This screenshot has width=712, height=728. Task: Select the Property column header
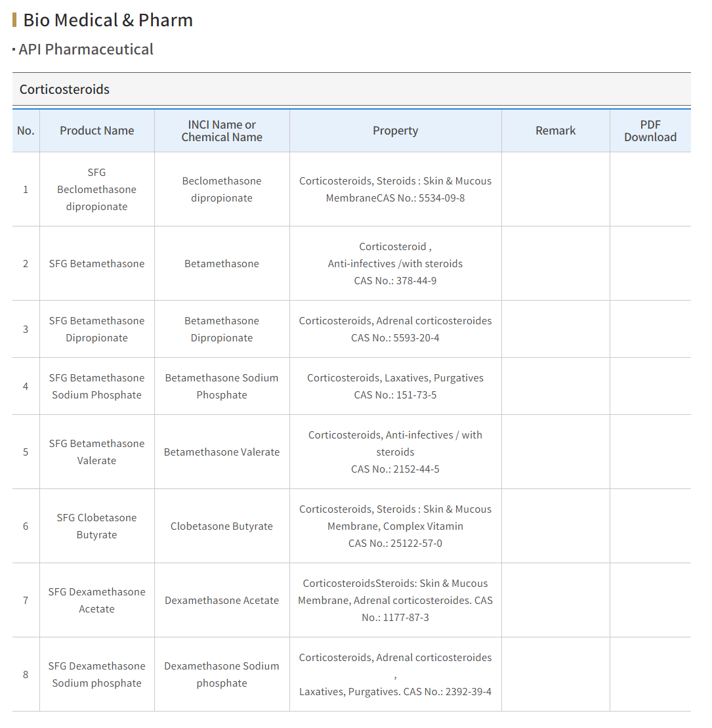(x=396, y=131)
